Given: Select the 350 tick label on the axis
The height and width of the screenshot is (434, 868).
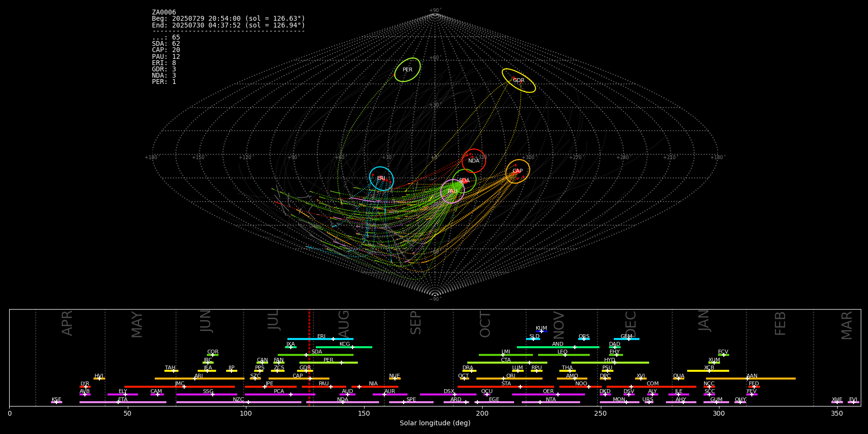Looking at the screenshot, I should pos(837,414).
